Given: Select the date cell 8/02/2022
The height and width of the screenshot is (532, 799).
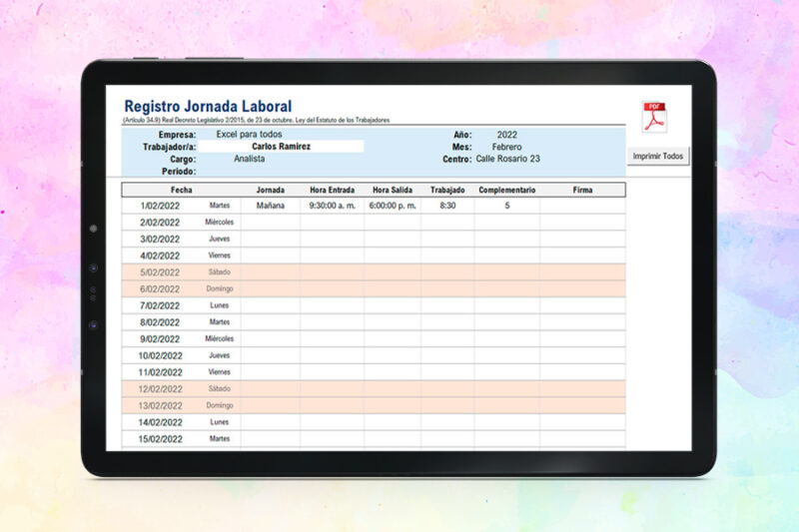Looking at the screenshot, I should [160, 322].
